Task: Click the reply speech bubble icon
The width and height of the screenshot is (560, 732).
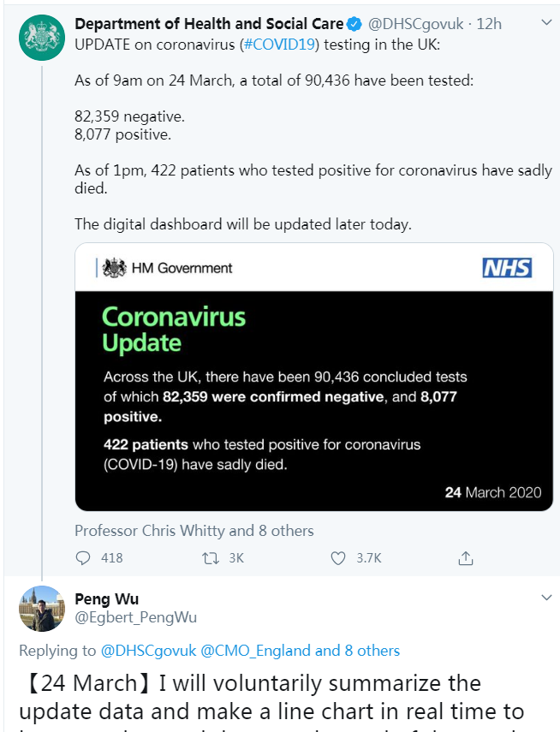Action: tap(83, 557)
